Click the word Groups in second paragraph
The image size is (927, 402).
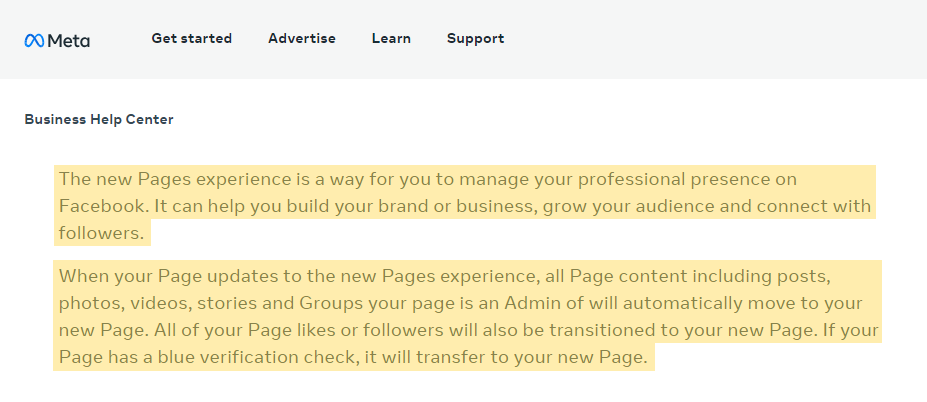click(x=331, y=304)
